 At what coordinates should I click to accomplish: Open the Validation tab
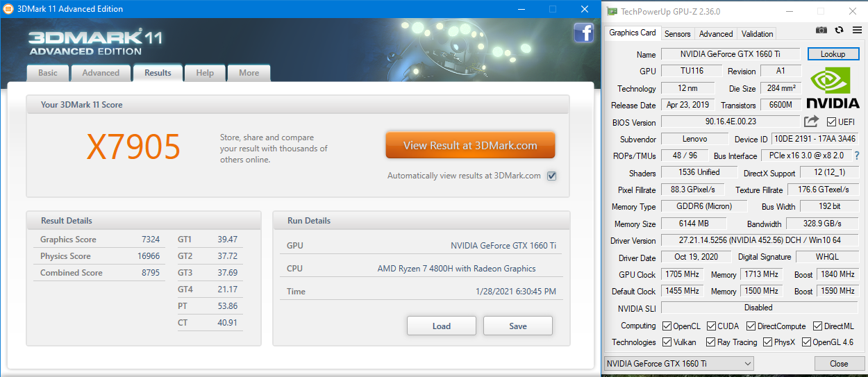757,33
